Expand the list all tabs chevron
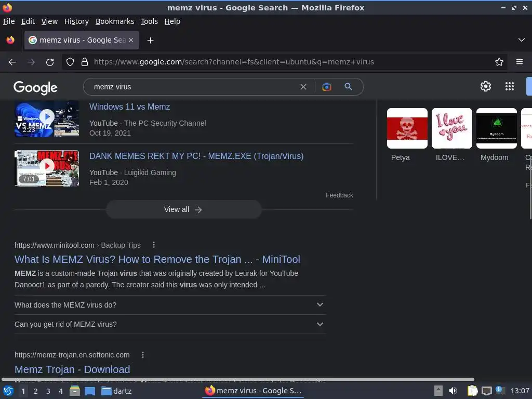This screenshot has height=399, width=532. pos(522,40)
